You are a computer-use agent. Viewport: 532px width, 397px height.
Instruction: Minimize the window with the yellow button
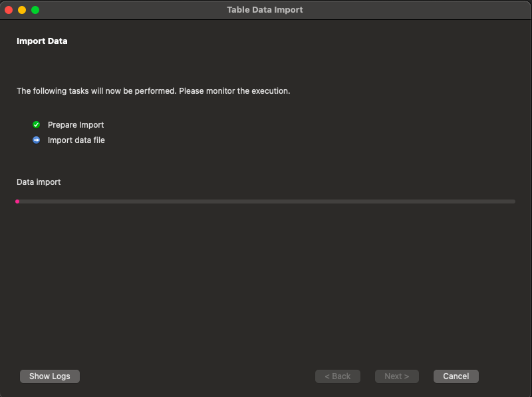point(22,10)
